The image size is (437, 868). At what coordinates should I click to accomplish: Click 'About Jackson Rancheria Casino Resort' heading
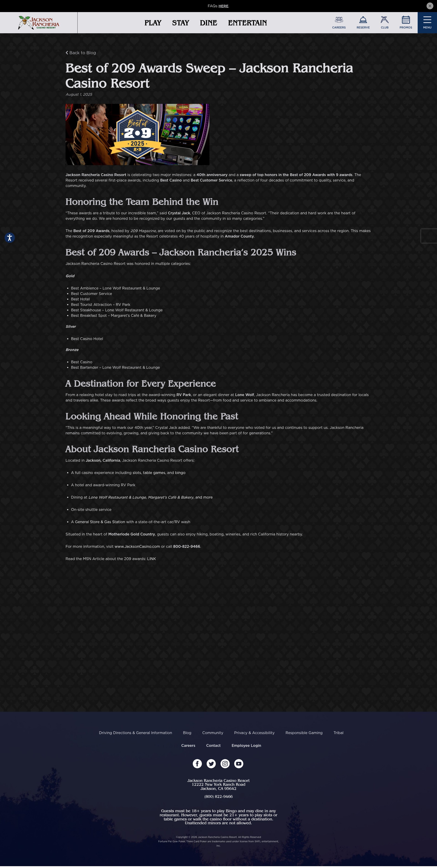tap(152, 449)
